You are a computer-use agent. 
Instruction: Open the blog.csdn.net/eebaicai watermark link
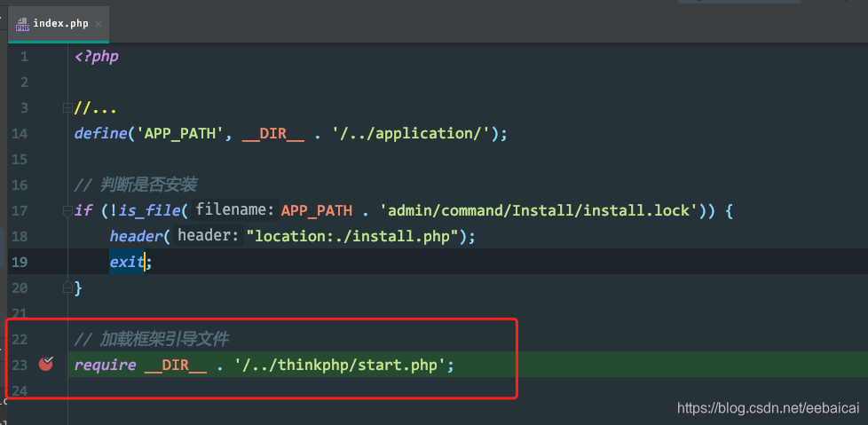(x=769, y=408)
